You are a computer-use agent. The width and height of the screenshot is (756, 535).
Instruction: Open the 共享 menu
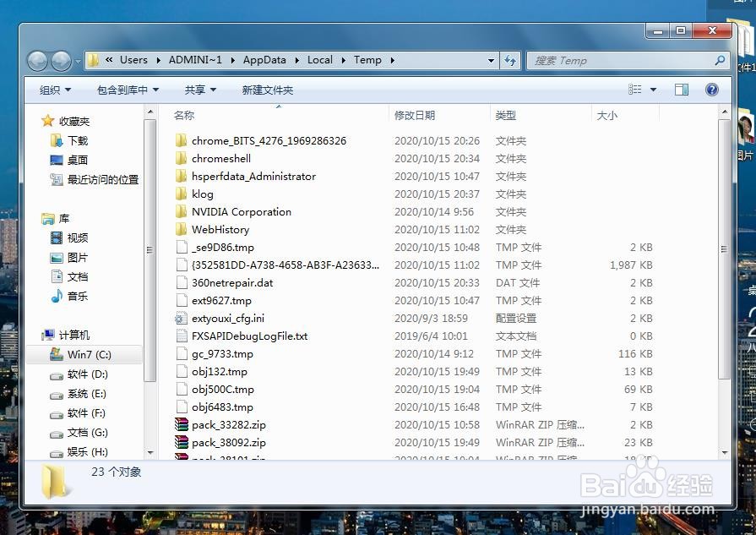[x=200, y=90]
